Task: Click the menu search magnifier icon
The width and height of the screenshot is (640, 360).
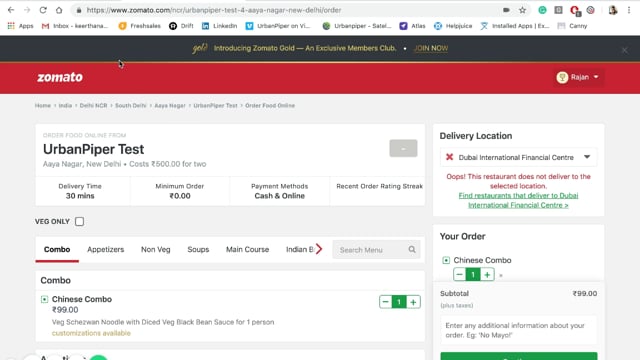Action: pos(412,249)
